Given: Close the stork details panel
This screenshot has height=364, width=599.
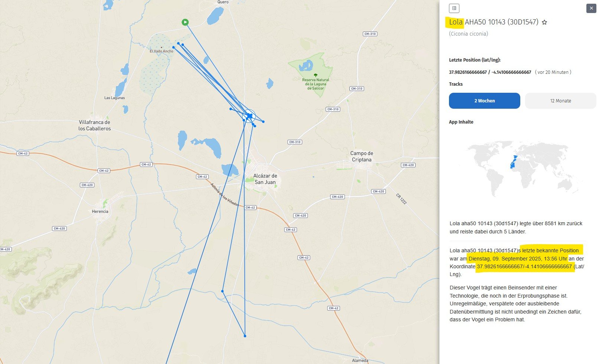Looking at the screenshot, I should [x=591, y=8].
